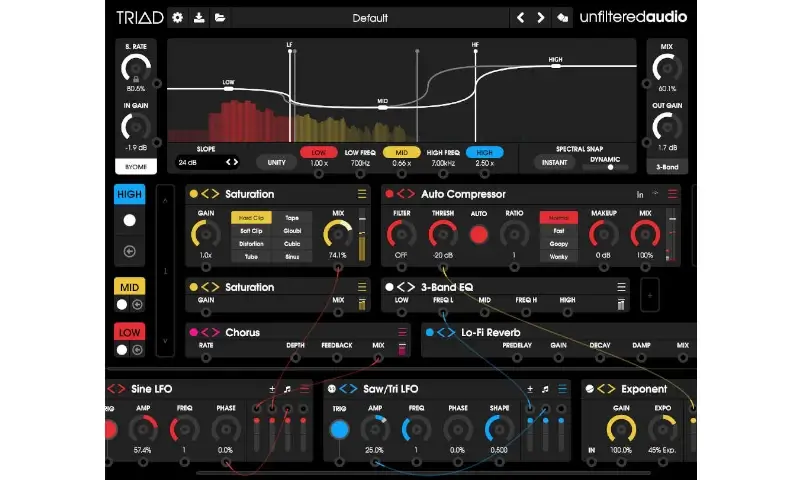Viewport: 800px width, 480px height.
Task: Toggle 3-Band EQ power dot
Action: [389, 287]
